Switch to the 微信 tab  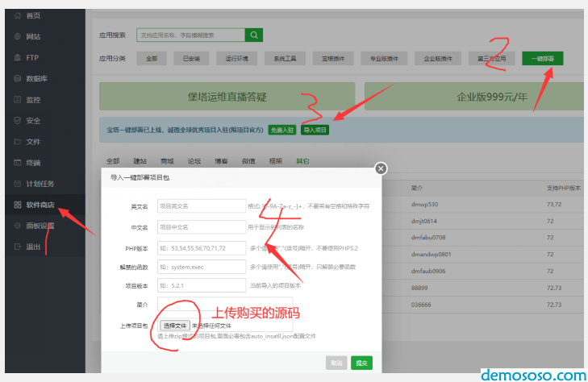tap(248, 161)
